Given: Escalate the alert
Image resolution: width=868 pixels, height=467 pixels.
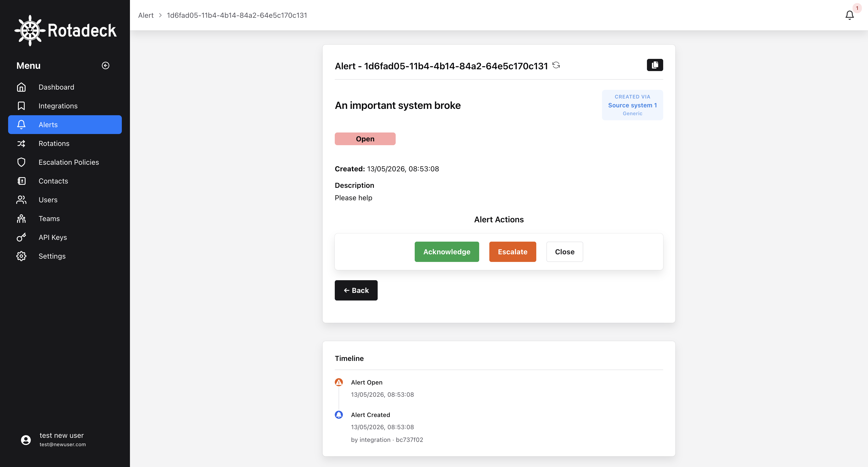Looking at the screenshot, I should (512, 252).
